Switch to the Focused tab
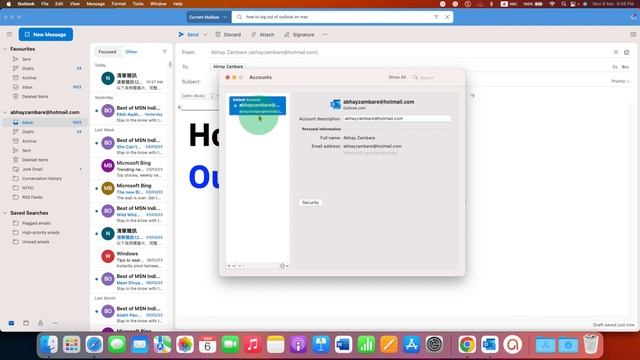Image resolution: width=640 pixels, height=360 pixels. [x=107, y=52]
